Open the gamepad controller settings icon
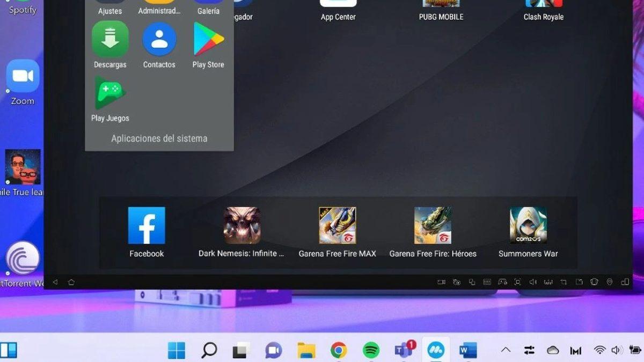644x362 pixels. (x=502, y=282)
